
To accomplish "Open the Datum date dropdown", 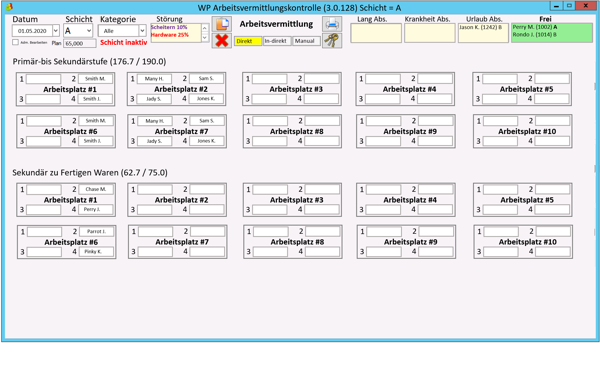I will pos(55,31).
